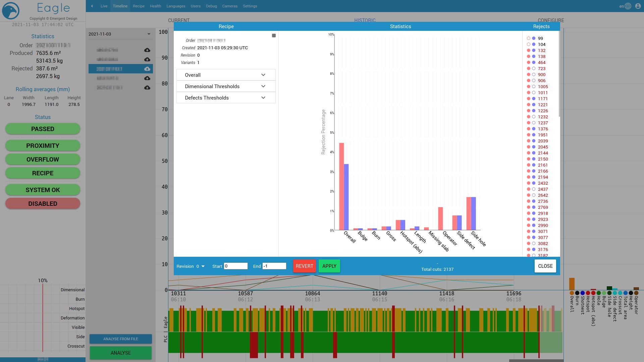The image size is (644, 362).
Task: Click the cloud icon on the first order entry
Action: click(147, 50)
